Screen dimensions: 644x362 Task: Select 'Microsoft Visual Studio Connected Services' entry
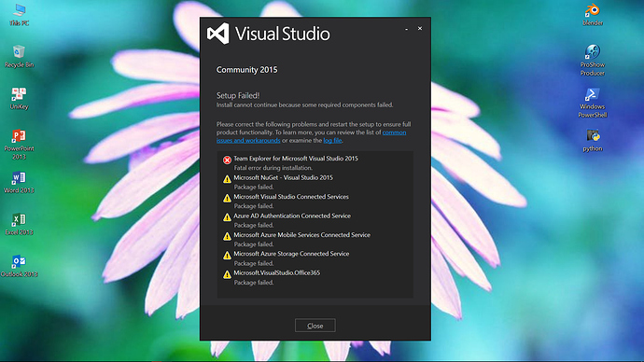click(291, 197)
